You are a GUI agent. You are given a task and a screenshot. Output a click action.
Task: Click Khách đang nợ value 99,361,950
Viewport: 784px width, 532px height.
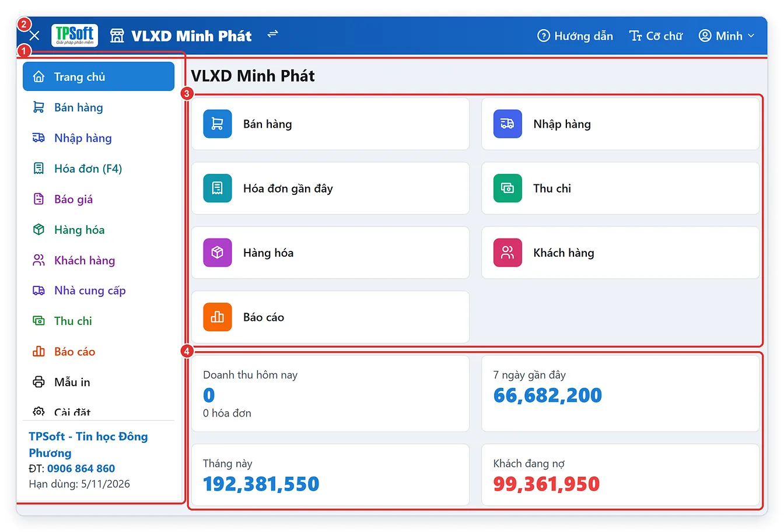pos(546,484)
